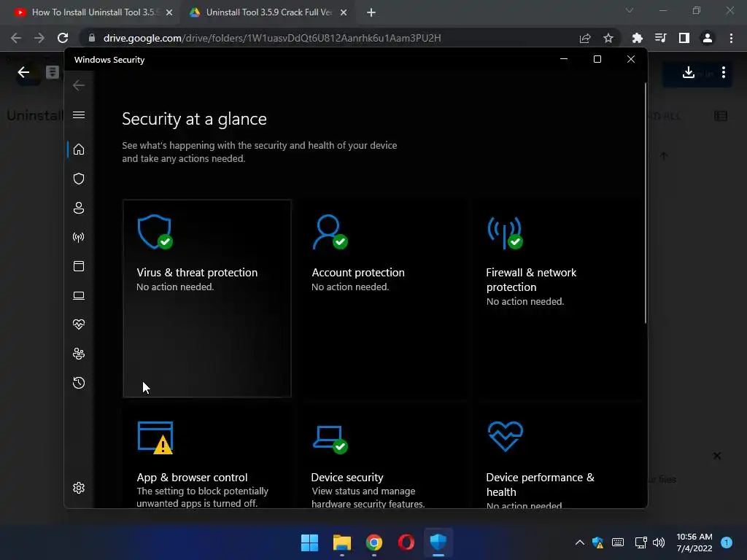
Task: Open the Firewall & network protection tile
Action: click(x=557, y=298)
